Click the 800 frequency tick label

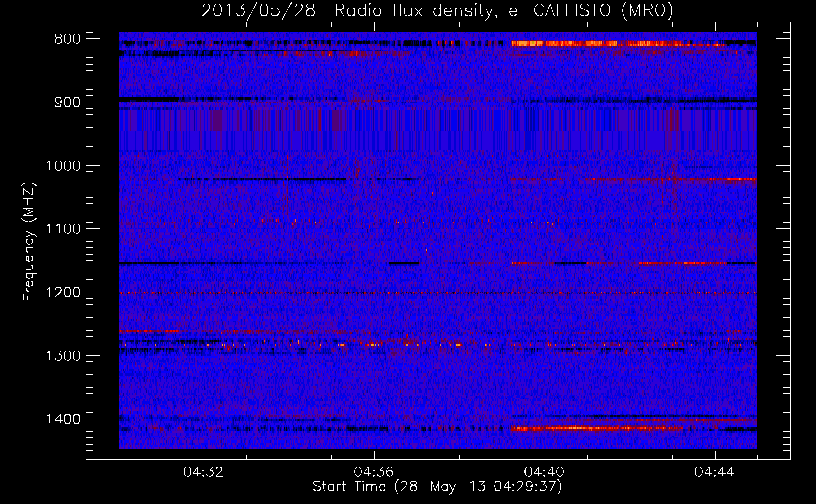point(67,39)
